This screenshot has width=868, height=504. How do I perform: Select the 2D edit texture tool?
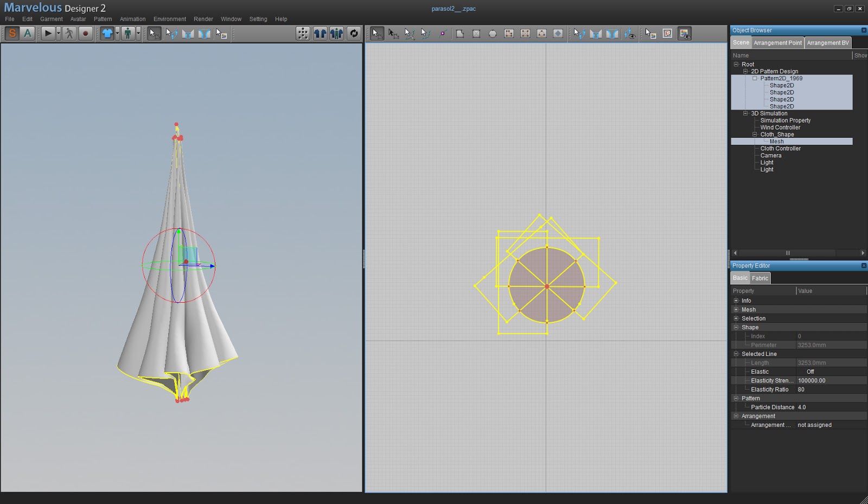pyautogui.click(x=650, y=34)
